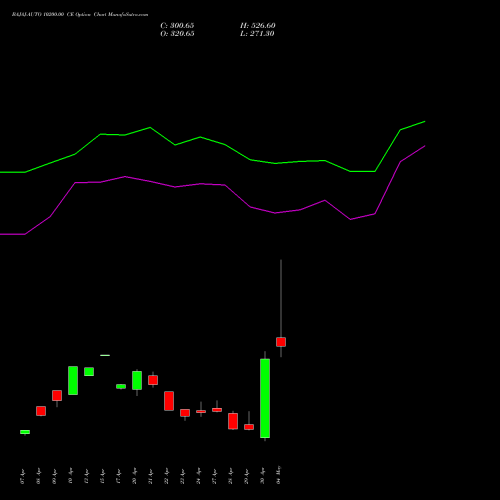Click the '24 Apr' date label
Viewport: 500px width, 500px height.
point(198,477)
